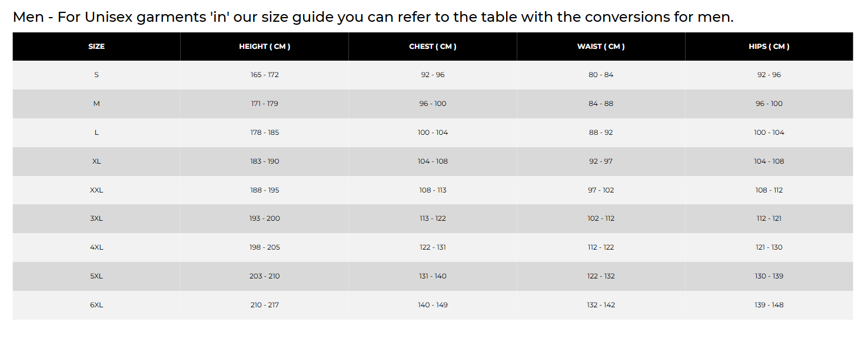Click the SIZE column header

[97, 47]
